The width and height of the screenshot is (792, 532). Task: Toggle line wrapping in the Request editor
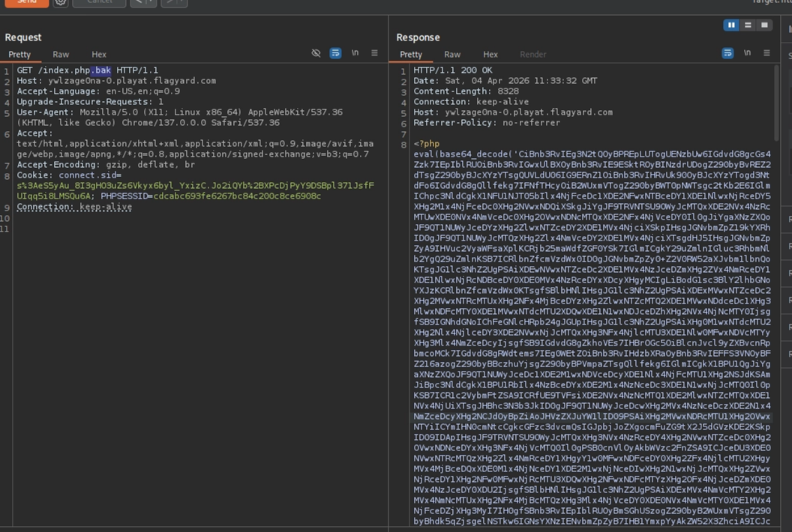[x=335, y=53]
